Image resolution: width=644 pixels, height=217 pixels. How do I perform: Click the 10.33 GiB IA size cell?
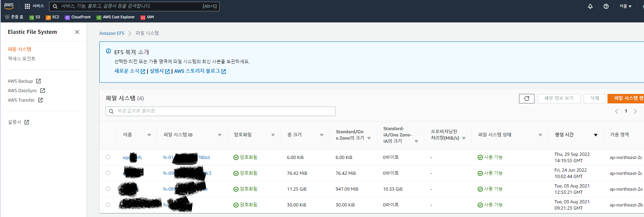[393, 189]
